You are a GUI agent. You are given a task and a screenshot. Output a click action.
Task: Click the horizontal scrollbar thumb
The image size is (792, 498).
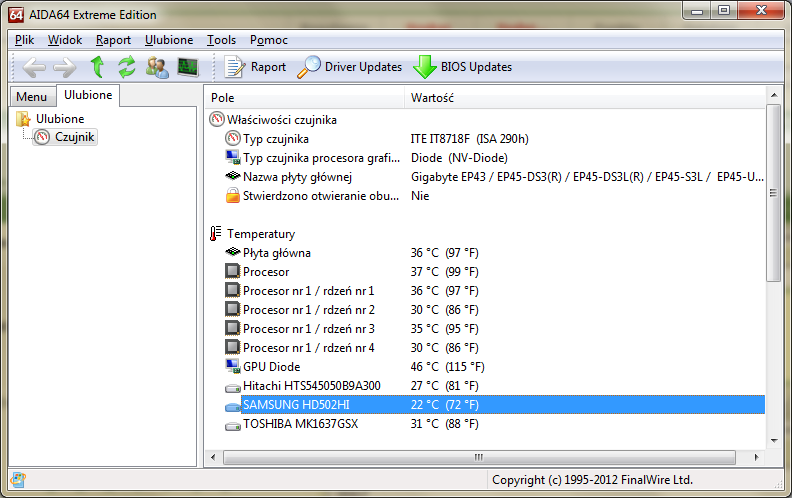point(479,457)
